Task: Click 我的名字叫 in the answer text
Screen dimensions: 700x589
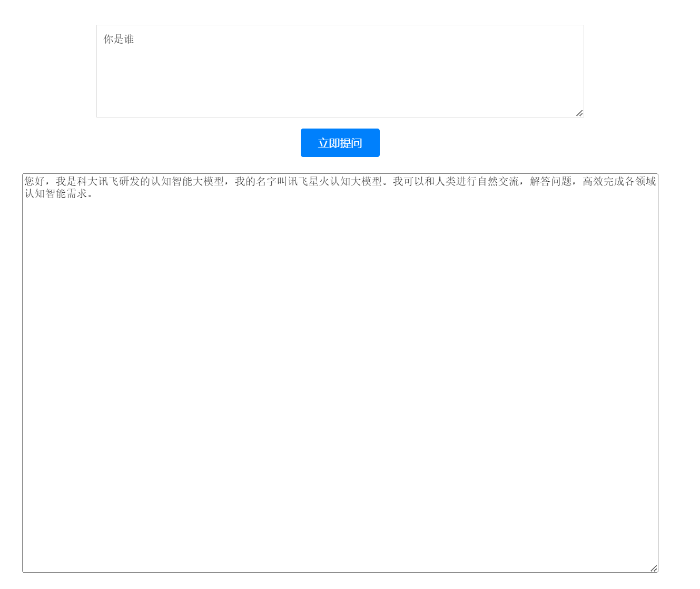Action: coord(261,181)
